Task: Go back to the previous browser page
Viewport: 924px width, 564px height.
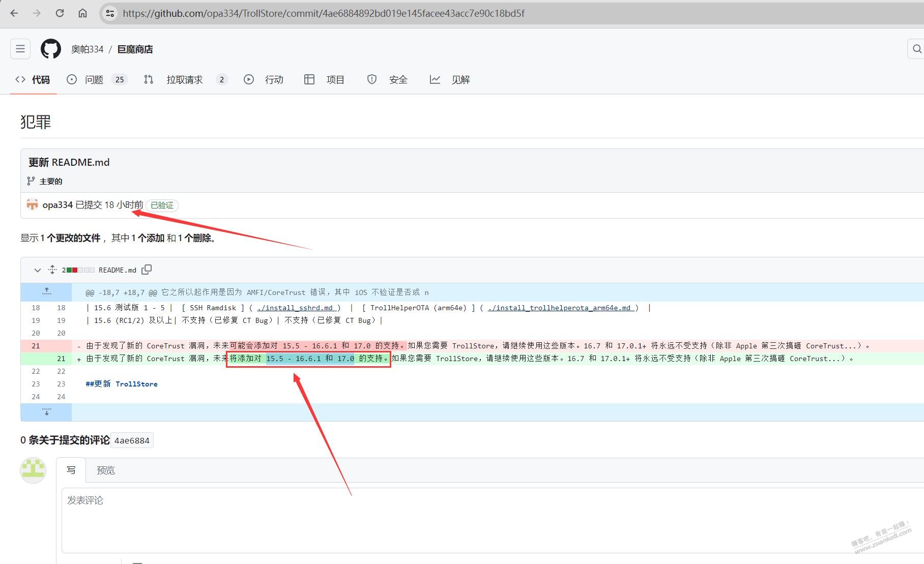Action: pyautogui.click(x=14, y=13)
